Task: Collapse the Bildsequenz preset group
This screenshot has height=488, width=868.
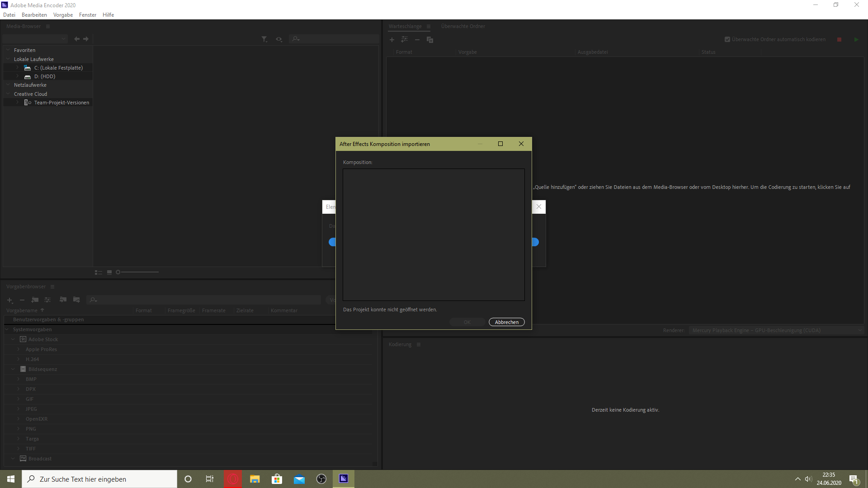Action: point(12,369)
